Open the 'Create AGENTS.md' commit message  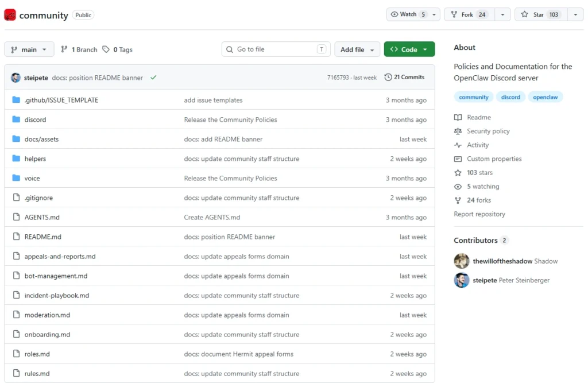point(212,217)
